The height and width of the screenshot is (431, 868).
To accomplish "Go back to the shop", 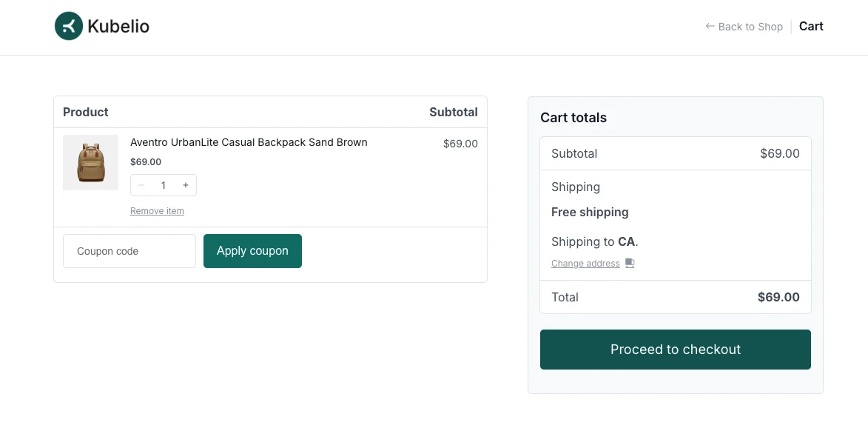I will (x=750, y=26).
